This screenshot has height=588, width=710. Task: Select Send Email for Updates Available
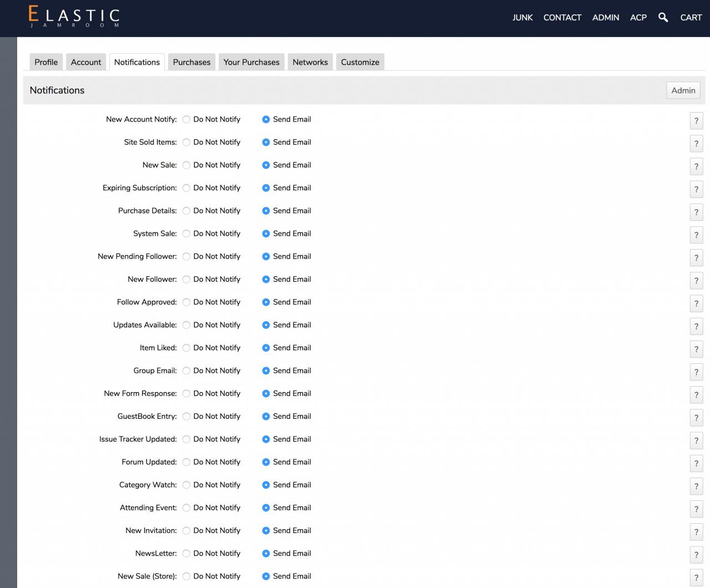pyautogui.click(x=266, y=325)
